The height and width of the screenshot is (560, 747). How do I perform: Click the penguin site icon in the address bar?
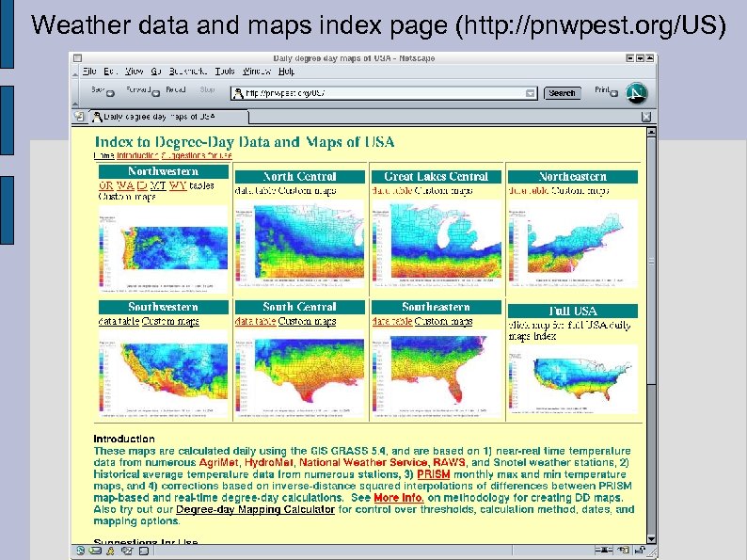pyautogui.click(x=238, y=93)
